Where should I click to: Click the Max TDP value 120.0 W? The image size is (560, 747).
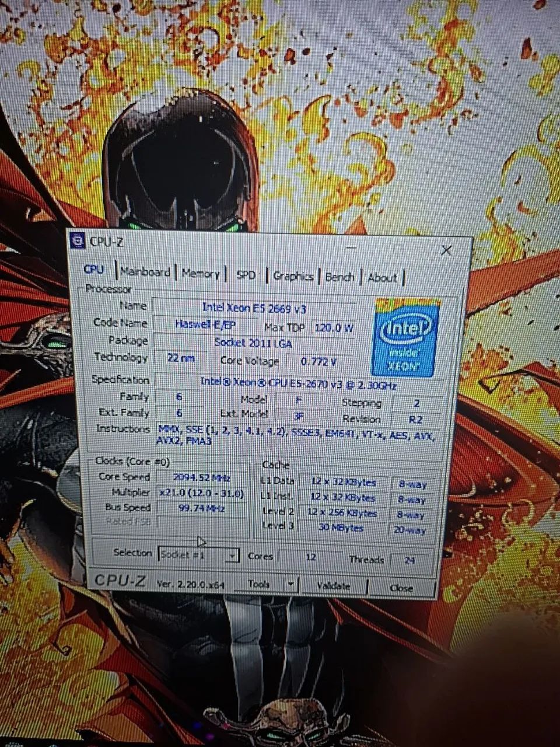[334, 327]
